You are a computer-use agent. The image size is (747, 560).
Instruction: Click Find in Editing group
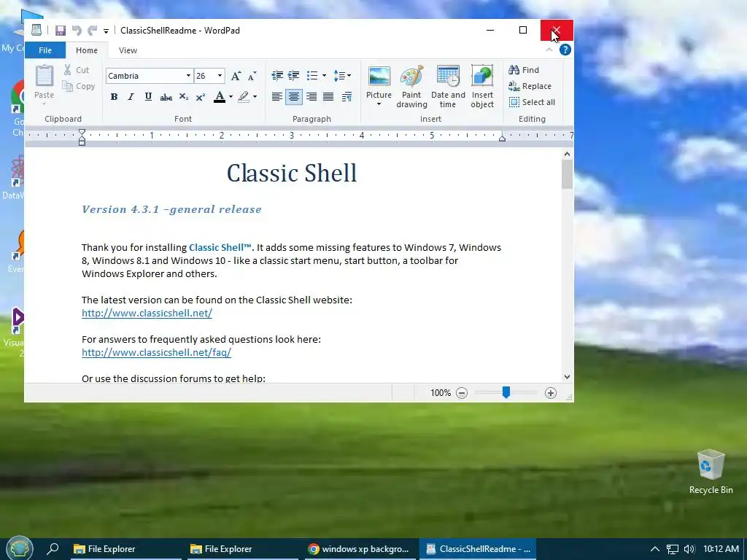[x=524, y=70]
